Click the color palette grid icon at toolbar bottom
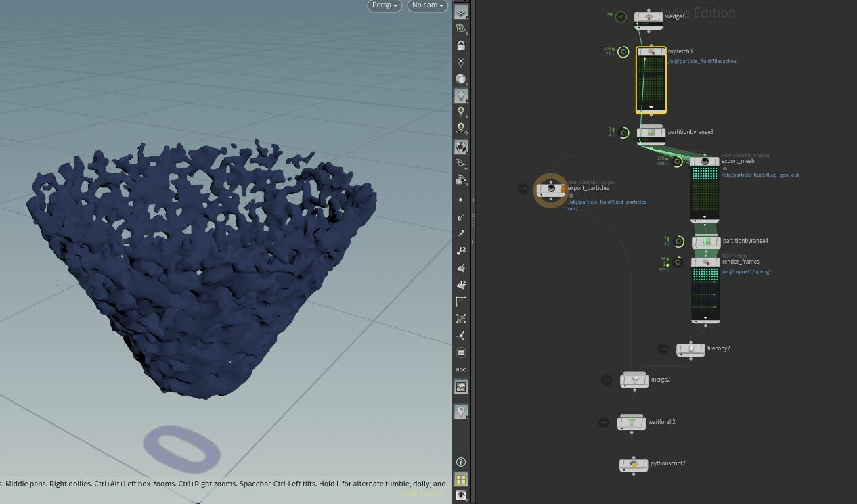 pos(461,479)
